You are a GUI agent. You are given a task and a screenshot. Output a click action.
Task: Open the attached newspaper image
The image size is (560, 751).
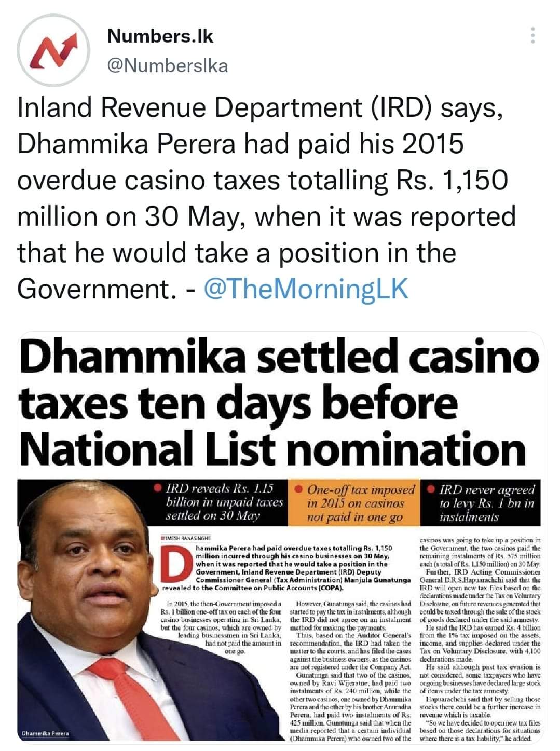pos(280,538)
